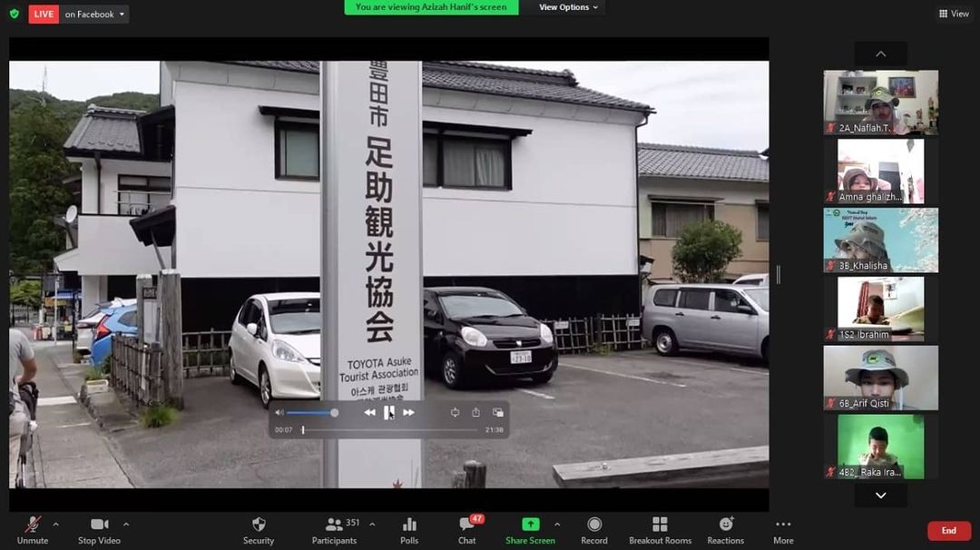Open the Reactions picker

[x=726, y=530]
